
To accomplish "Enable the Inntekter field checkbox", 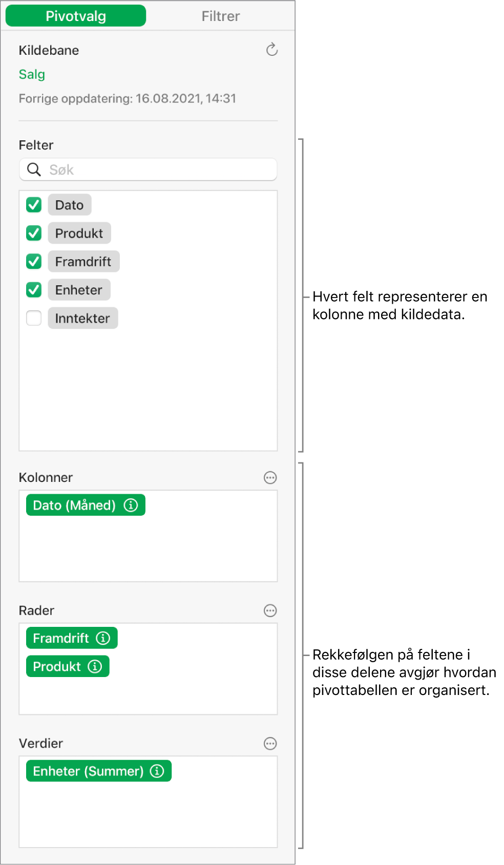I will click(x=33, y=318).
